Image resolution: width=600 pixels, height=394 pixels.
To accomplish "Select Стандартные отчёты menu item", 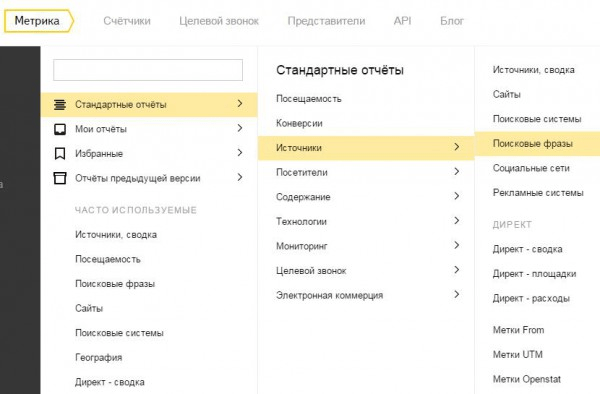I will pyautogui.click(x=149, y=104).
